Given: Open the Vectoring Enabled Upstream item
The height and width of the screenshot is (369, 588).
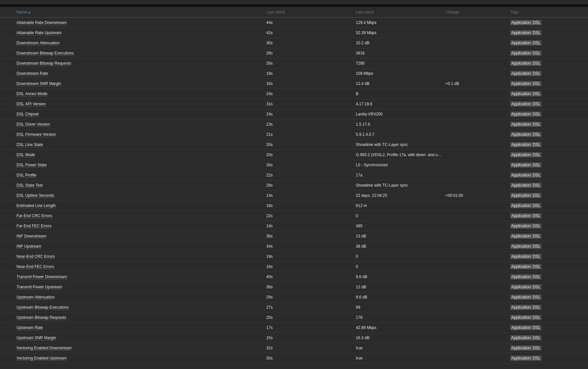Looking at the screenshot, I should [x=41, y=358].
